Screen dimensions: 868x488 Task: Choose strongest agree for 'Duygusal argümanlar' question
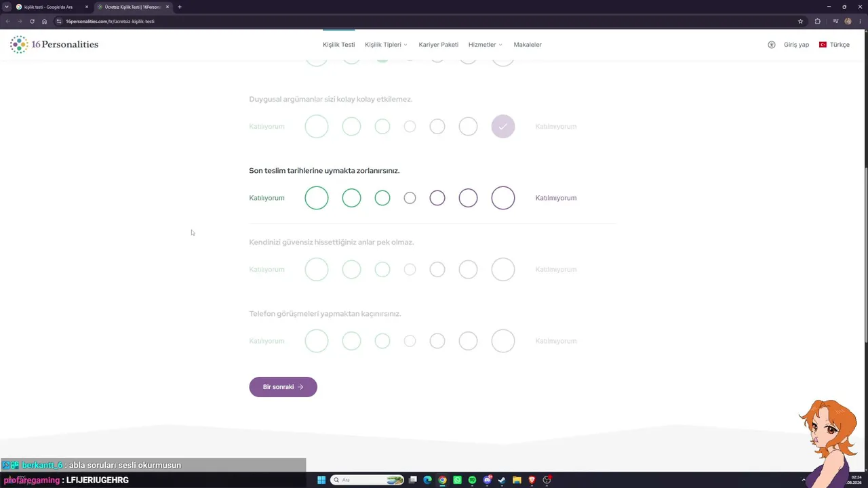click(317, 127)
